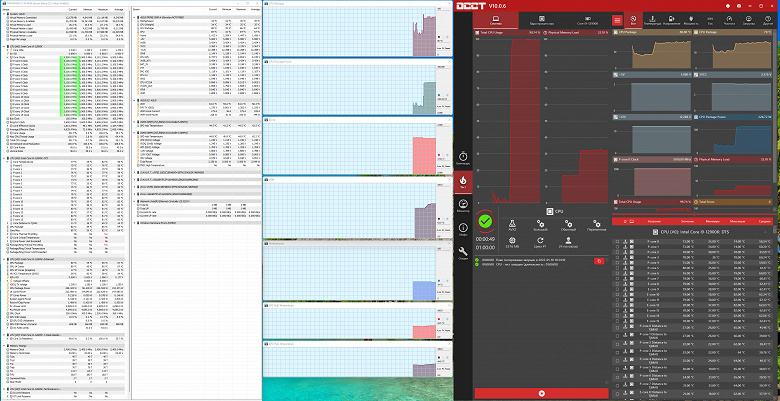Tick the checkbox for OCCT E-core 8 row
This screenshot has height=401, width=780.
pos(617,284)
